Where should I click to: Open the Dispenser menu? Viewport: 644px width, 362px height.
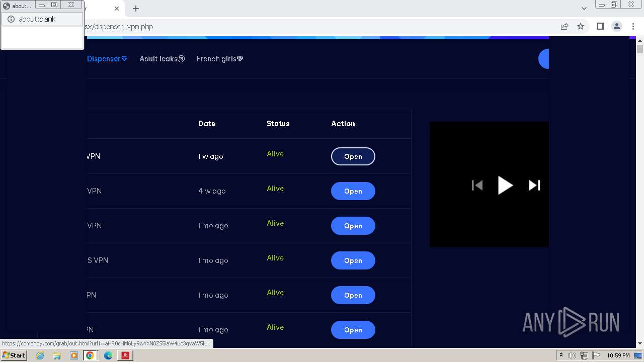click(107, 59)
